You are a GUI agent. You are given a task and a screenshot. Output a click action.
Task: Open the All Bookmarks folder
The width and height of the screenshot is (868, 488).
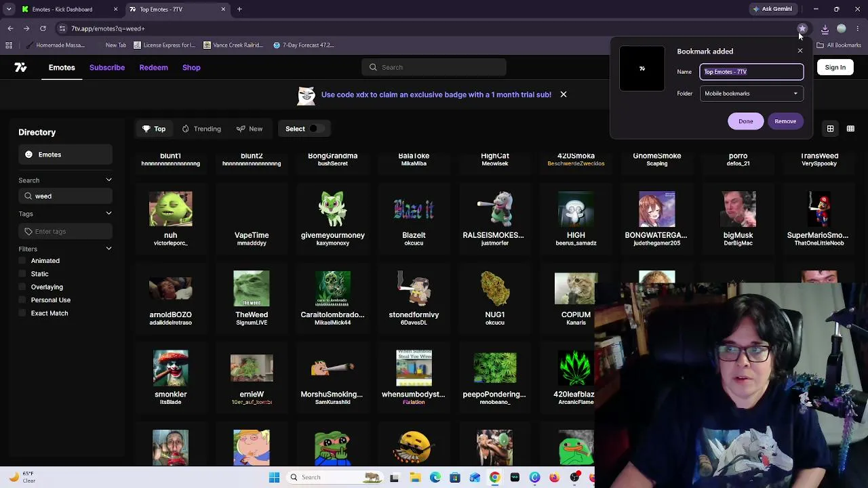[839, 45]
